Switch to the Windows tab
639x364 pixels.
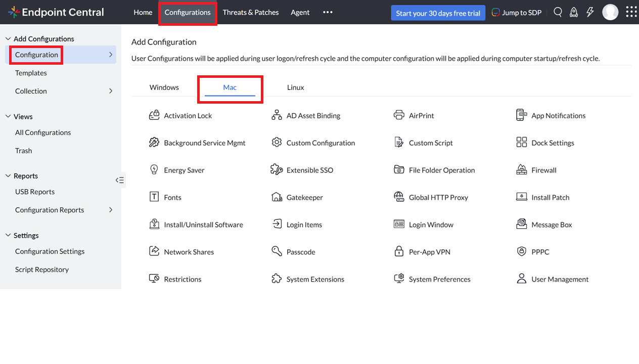pos(164,87)
